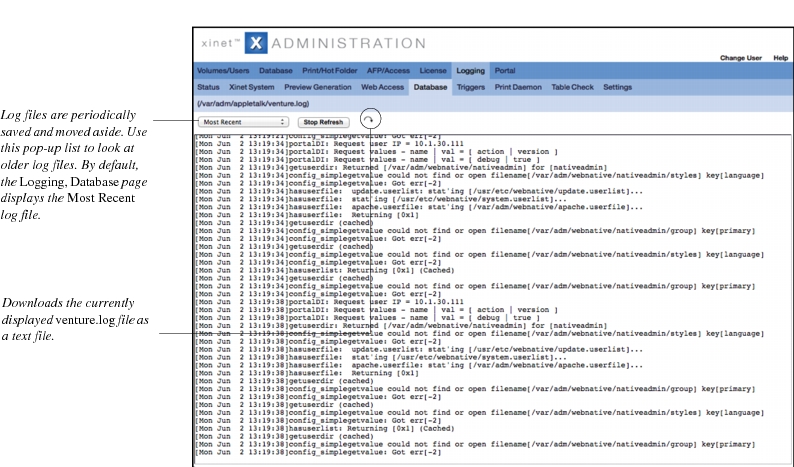Click the 13:19:38 'getuserdir: Returned' nativeadmin line
The height and width of the screenshot is (467, 794).
(401, 326)
